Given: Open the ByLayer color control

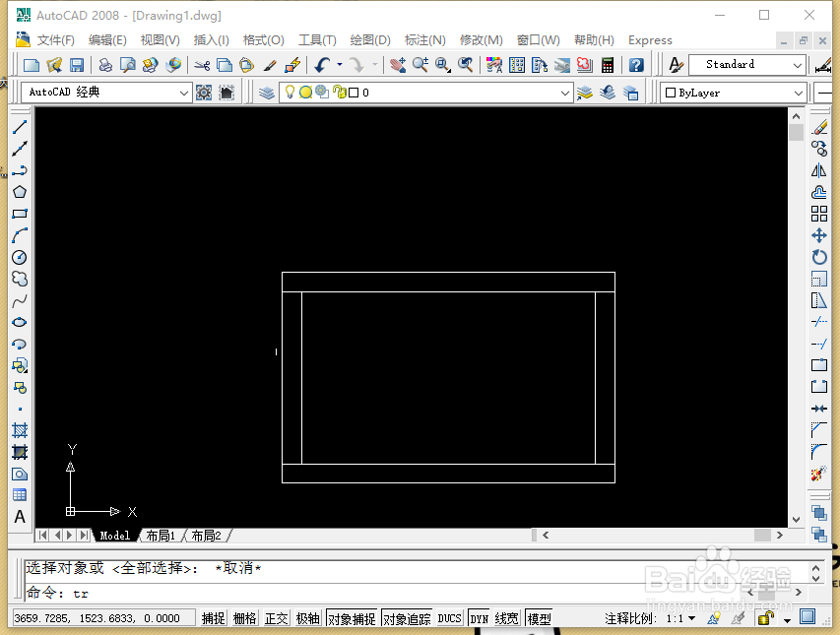Looking at the screenshot, I should [x=798, y=92].
